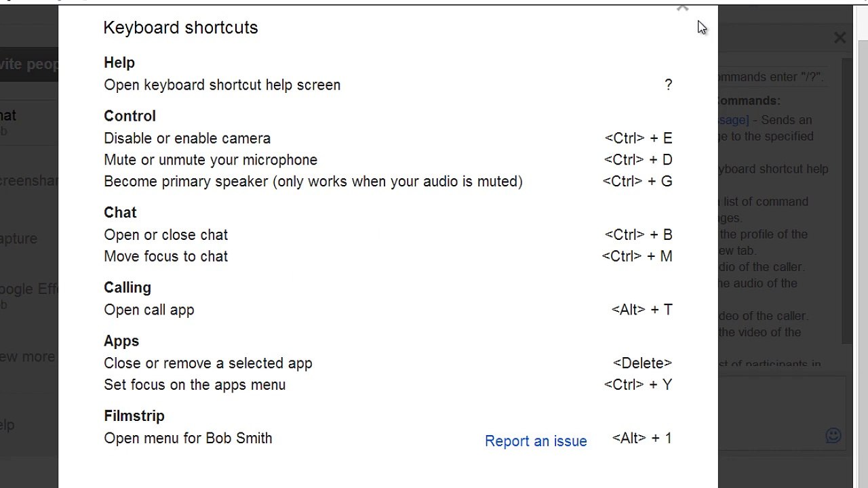Open Help in the left sidebar
This screenshot has height=488, width=868.
(8, 426)
